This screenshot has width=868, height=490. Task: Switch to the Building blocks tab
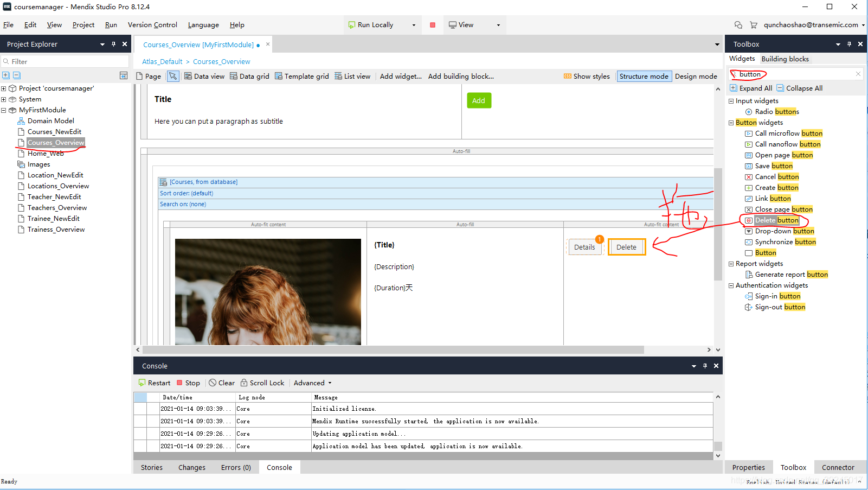(785, 59)
